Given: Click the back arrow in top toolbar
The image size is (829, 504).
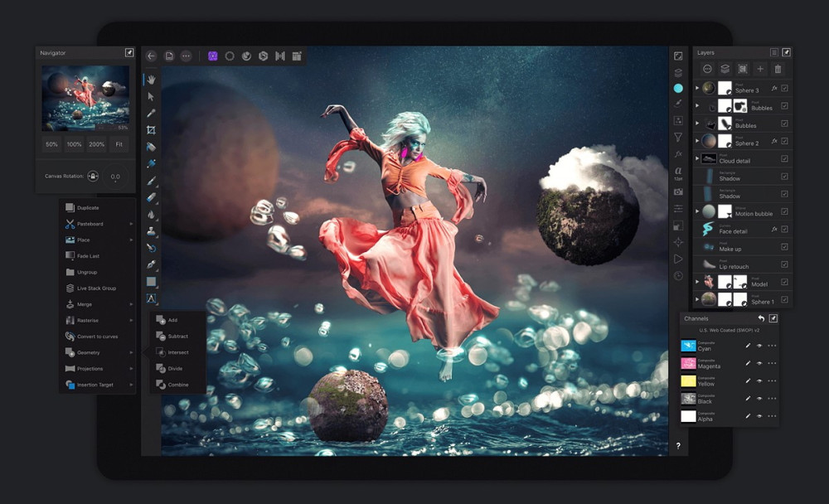Looking at the screenshot, I should coord(151,56).
